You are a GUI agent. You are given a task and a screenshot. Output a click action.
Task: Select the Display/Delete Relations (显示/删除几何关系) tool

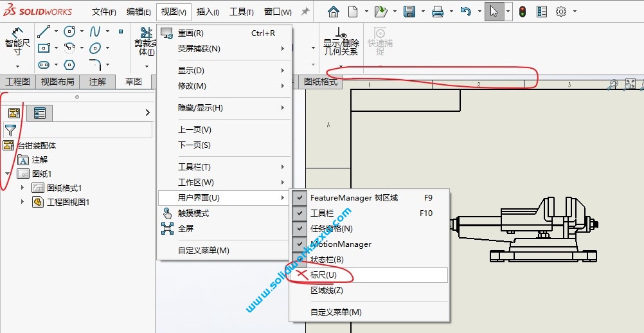(x=341, y=42)
